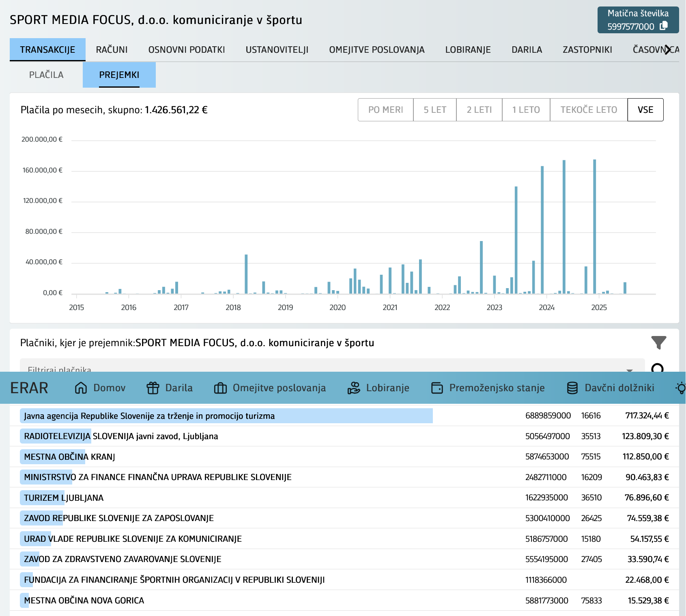Open ZAVOD REPUBLIKE SLOVENIJE ZA ZAPOSLOVANJE row

(x=344, y=518)
